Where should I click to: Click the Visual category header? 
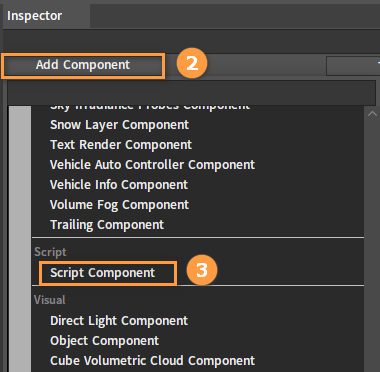point(50,300)
